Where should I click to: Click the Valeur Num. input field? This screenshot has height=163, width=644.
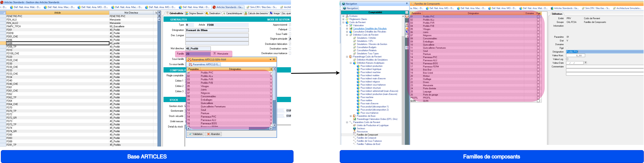575,56
